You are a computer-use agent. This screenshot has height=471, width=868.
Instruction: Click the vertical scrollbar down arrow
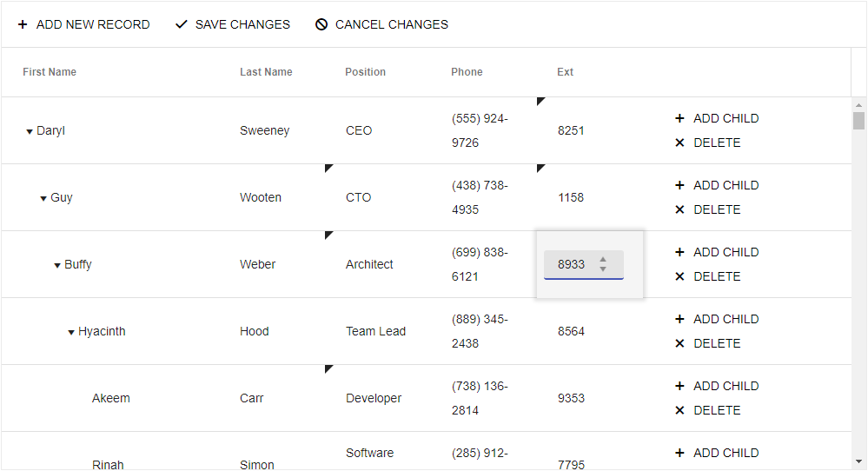(858, 461)
